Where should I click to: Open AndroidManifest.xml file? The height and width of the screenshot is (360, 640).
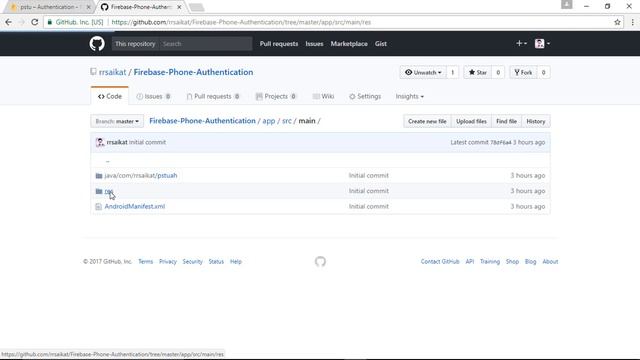point(135,207)
